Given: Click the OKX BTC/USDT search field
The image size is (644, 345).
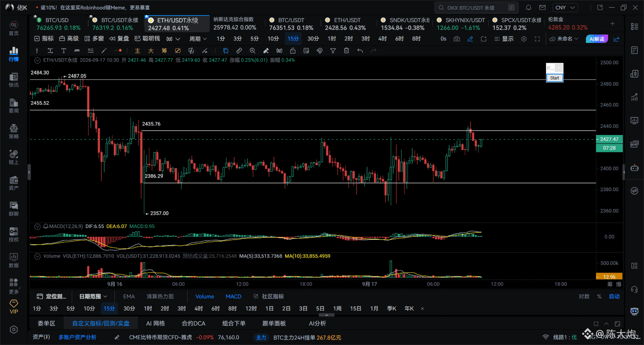Looking at the screenshot, I should [476, 7].
